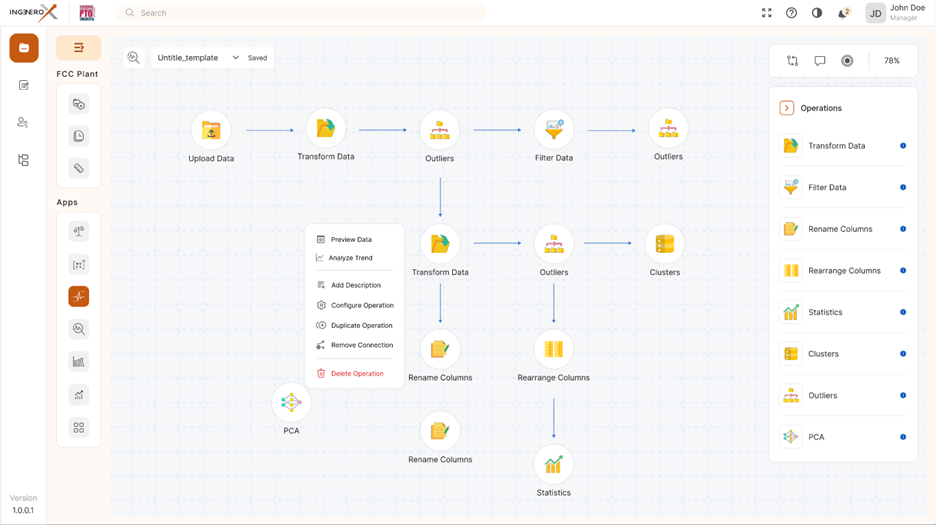The width and height of the screenshot is (936, 525).
Task: Collapse the Operations panel chevron
Action: point(787,108)
